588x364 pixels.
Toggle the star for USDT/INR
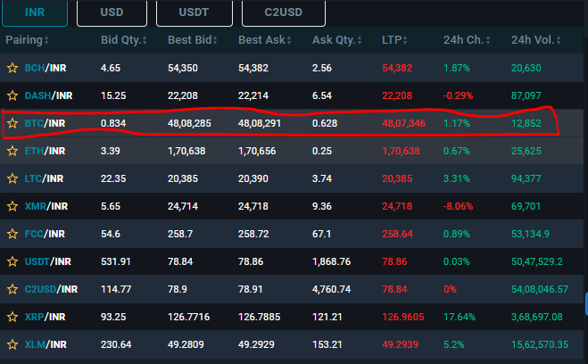(x=12, y=261)
